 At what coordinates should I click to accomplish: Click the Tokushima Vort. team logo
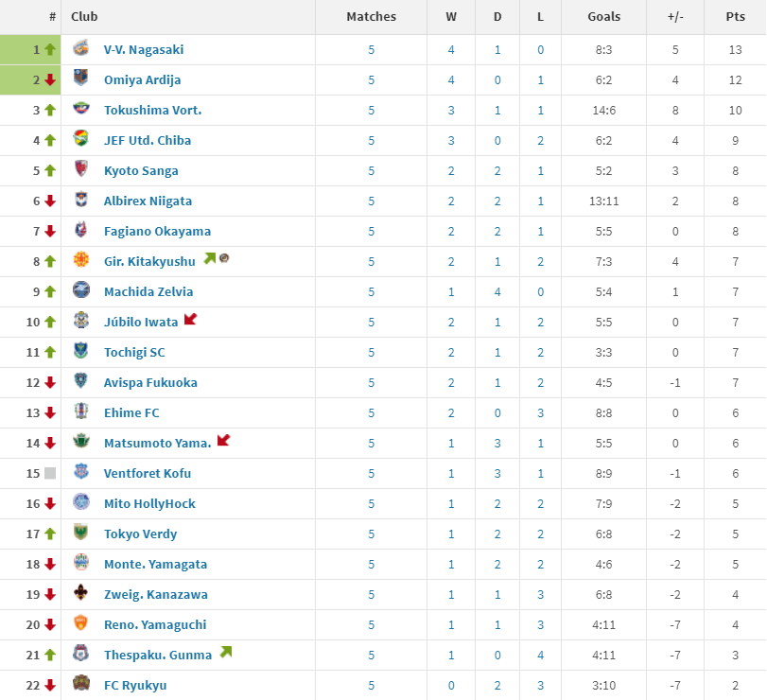coord(81,110)
